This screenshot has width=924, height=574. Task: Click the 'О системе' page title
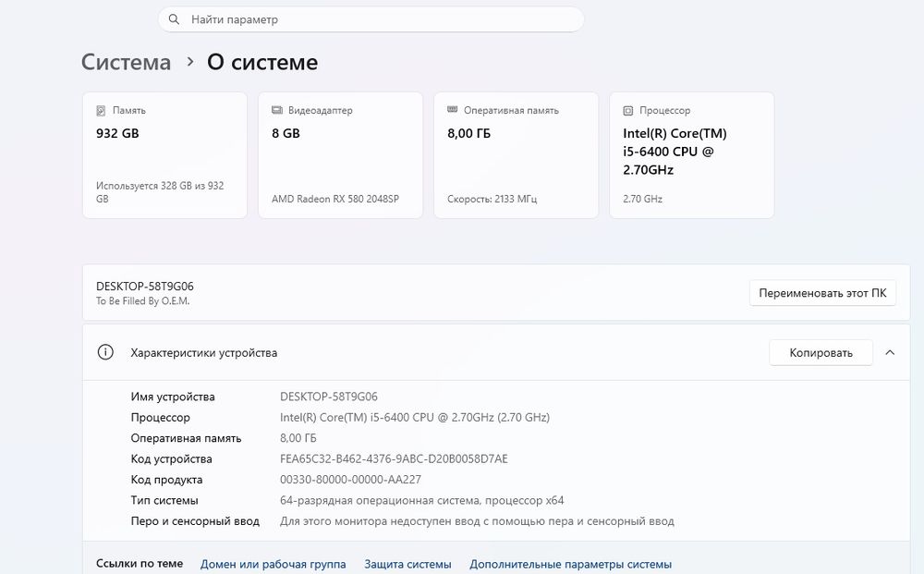click(262, 63)
